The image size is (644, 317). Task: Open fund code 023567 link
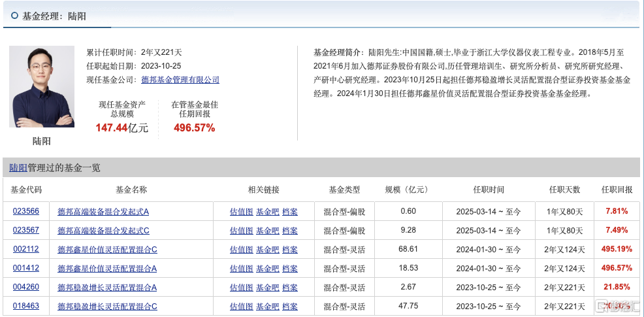point(26,230)
